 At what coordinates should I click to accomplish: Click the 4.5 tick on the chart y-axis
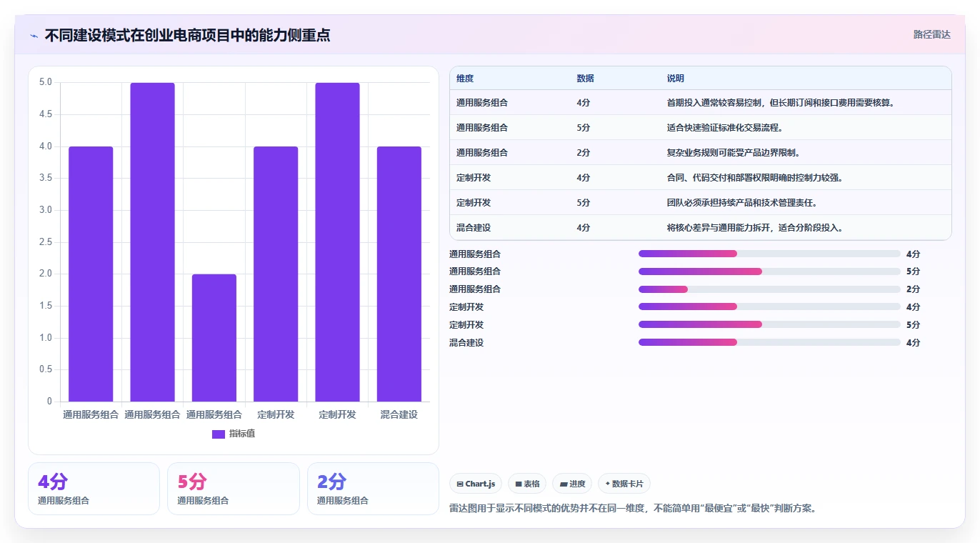coord(45,114)
